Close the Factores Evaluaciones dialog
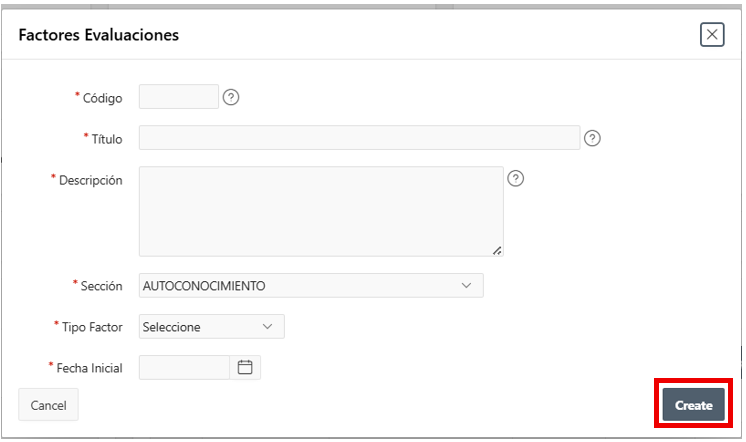 click(712, 35)
